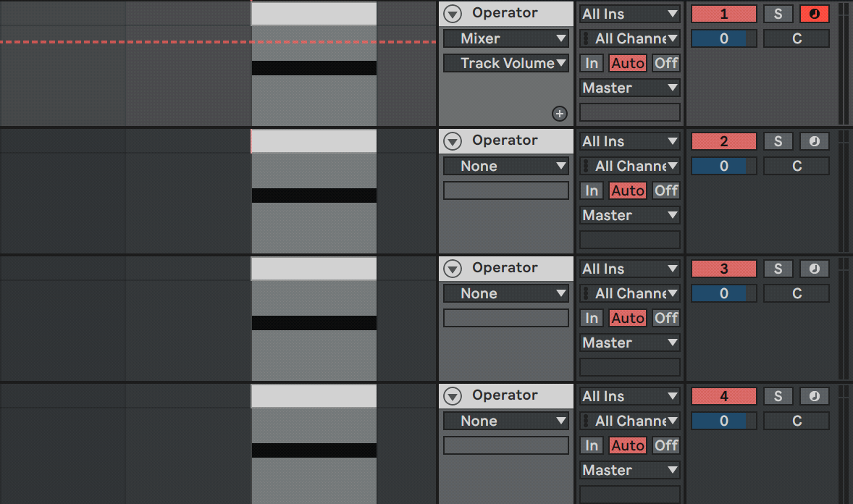The image size is (853, 504).
Task: Add automation lane with plus icon
Action: tap(559, 113)
